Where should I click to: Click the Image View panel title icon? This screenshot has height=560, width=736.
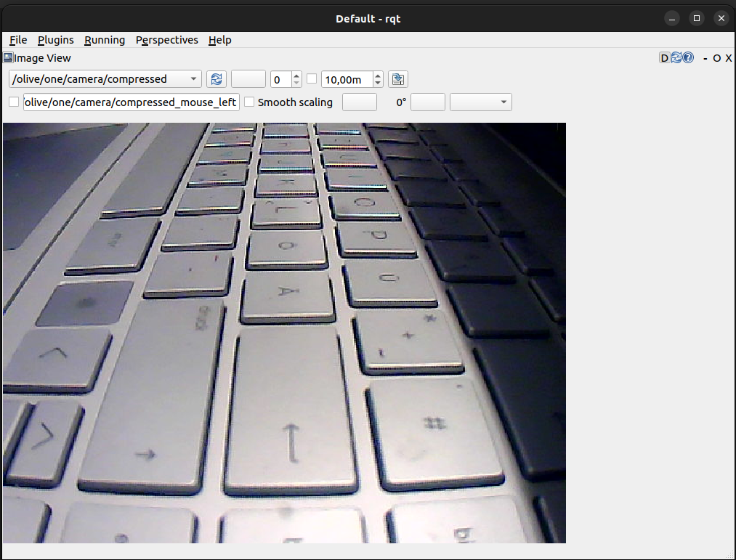pyautogui.click(x=8, y=58)
